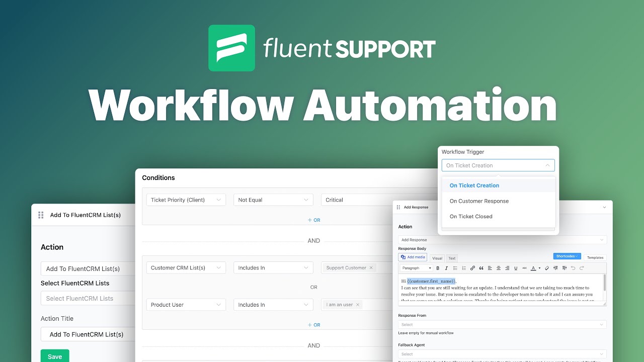This screenshot has width=644, height=362.
Task: Underline selected response text
Action: pos(516,268)
